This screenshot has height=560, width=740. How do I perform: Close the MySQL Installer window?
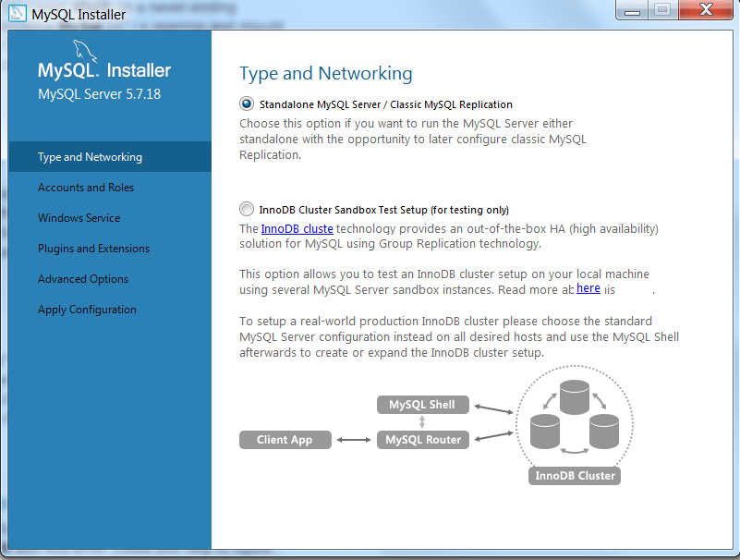706,10
